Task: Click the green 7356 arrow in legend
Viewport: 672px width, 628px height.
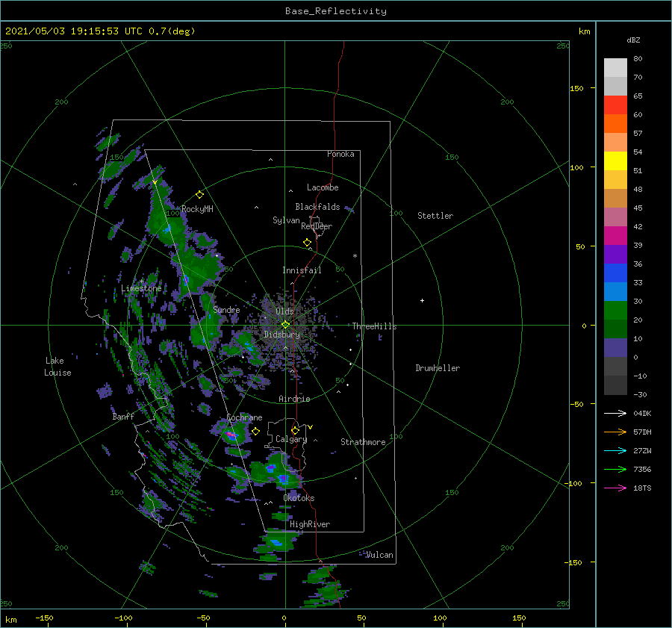Action: (615, 470)
